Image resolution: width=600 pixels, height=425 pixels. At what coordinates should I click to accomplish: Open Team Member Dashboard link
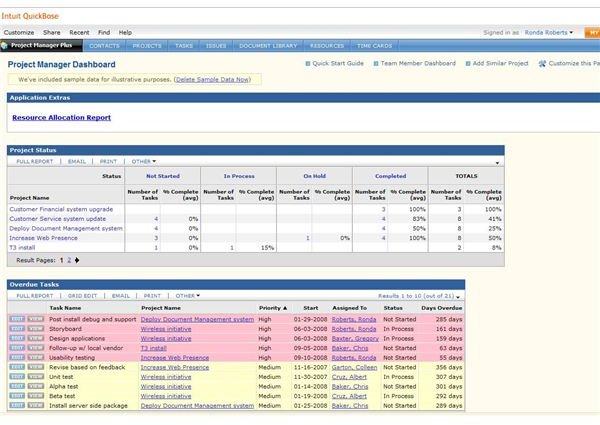pyautogui.click(x=418, y=64)
